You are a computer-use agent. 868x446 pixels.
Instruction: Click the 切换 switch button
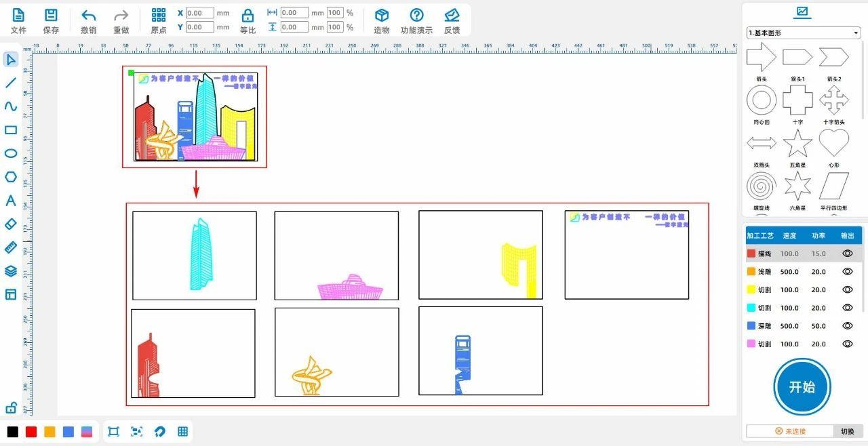pos(848,431)
